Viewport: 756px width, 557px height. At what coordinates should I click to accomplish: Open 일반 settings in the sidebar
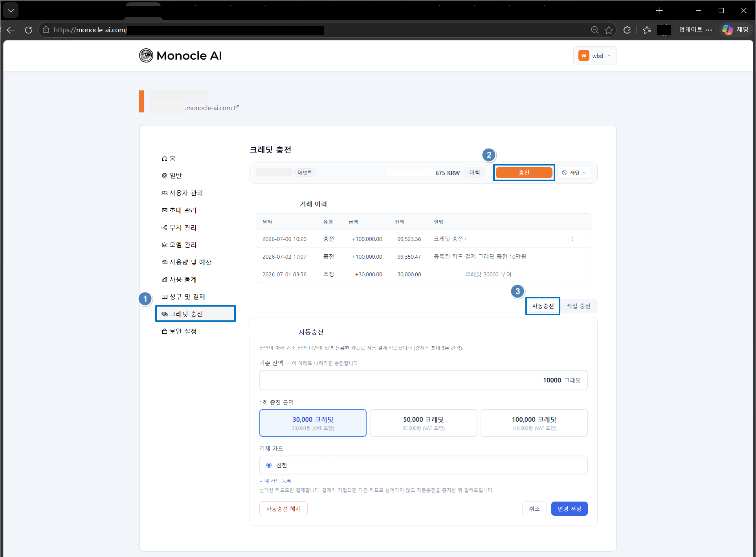(x=172, y=176)
